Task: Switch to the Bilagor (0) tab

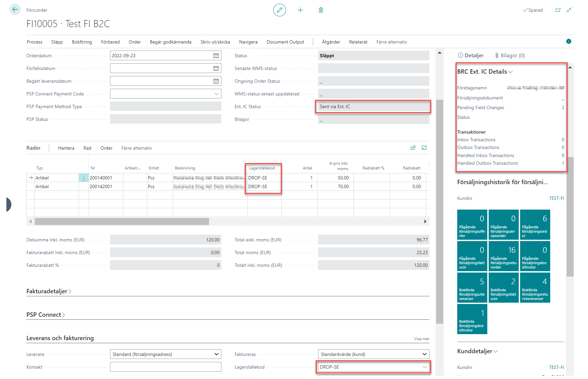Action: (510, 56)
